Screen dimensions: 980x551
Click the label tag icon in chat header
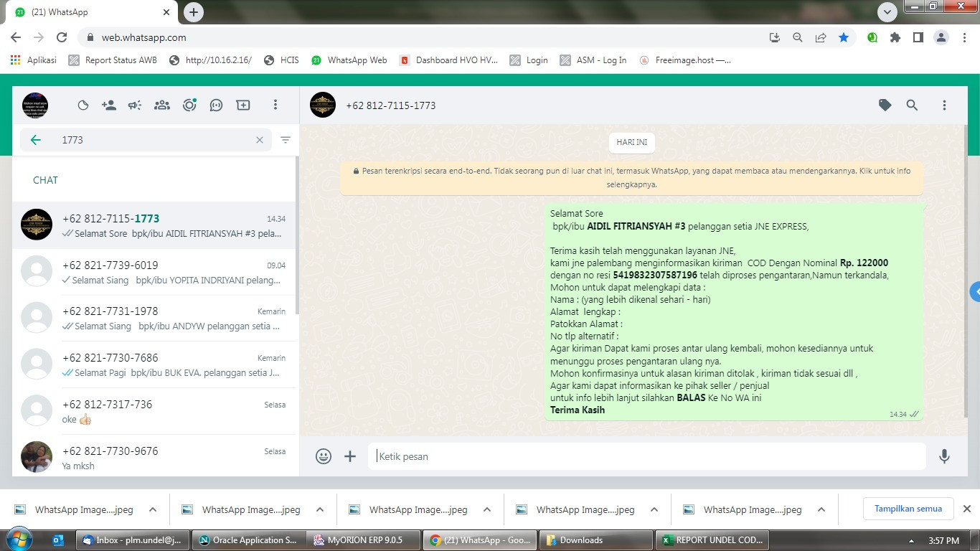[x=885, y=105]
